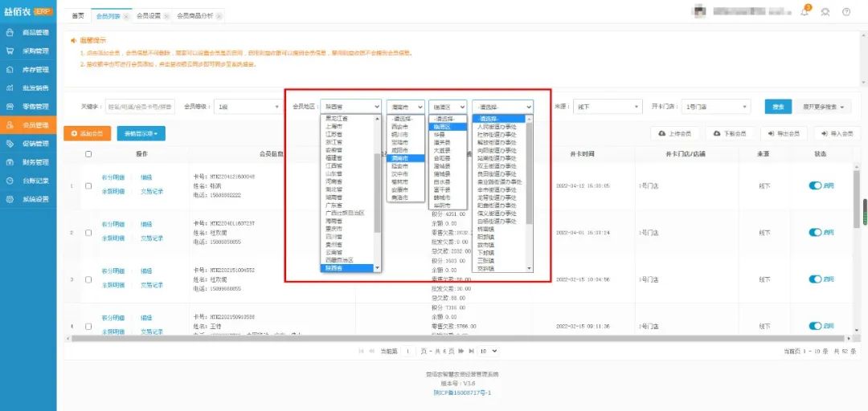Image resolution: width=868 pixels, height=411 pixels.
Task: Click the blue 搜索 button
Action: coord(777,107)
